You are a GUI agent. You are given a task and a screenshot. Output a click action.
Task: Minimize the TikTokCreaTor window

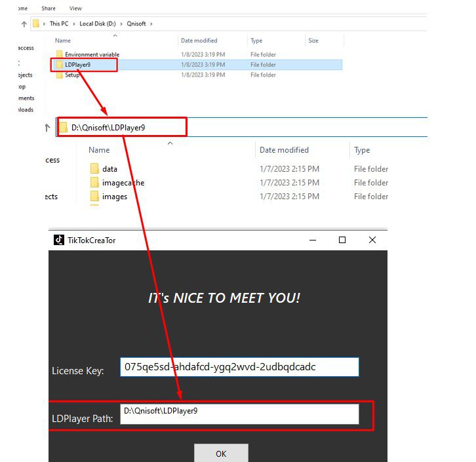pyautogui.click(x=313, y=240)
